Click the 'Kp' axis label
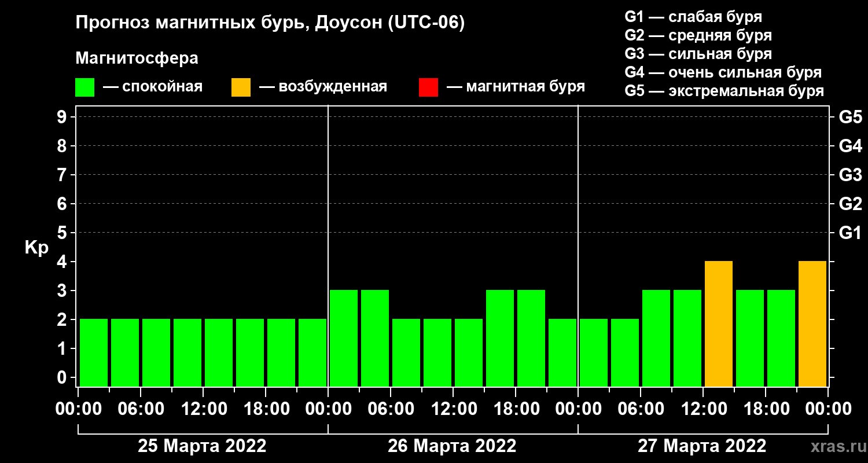 pyautogui.click(x=36, y=248)
